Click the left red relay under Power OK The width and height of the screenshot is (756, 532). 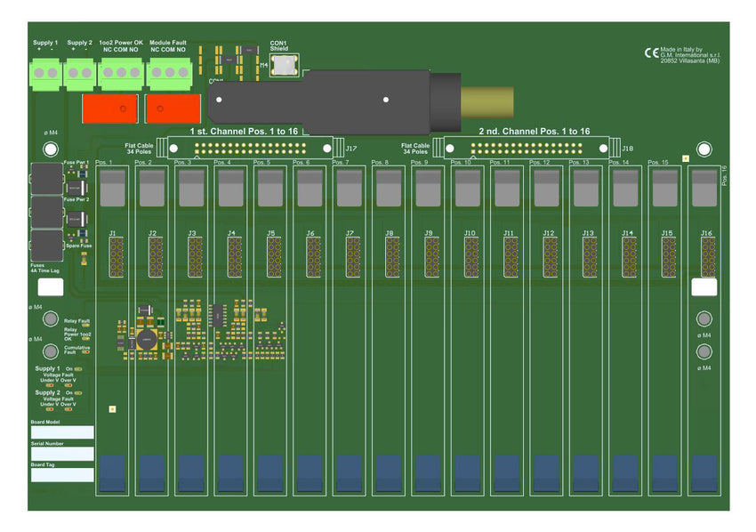coord(108,109)
